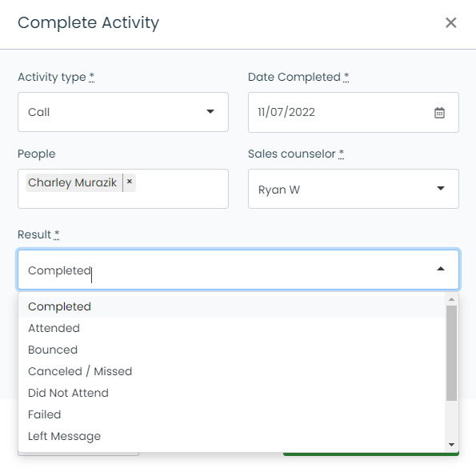Choose Did Not Attend option
This screenshot has width=476, height=468.
[x=232, y=393]
